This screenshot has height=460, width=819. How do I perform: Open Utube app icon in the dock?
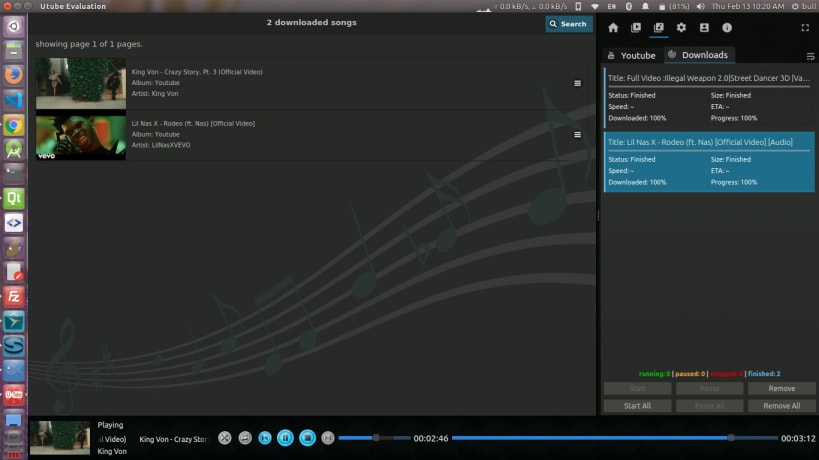14,395
